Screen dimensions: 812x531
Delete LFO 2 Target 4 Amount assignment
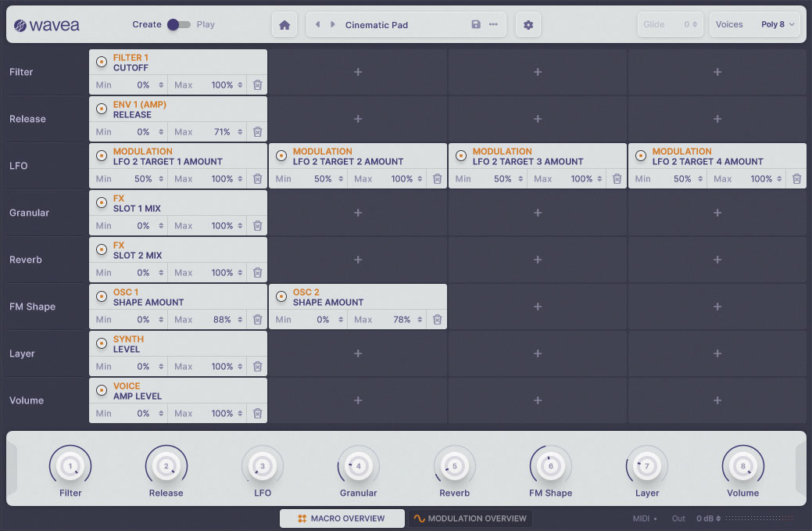[x=796, y=179]
